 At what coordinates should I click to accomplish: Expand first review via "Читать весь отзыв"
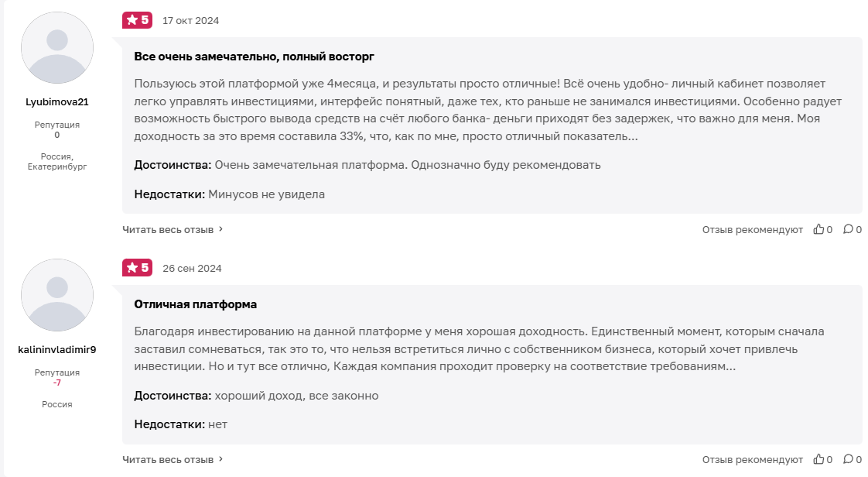(x=168, y=229)
